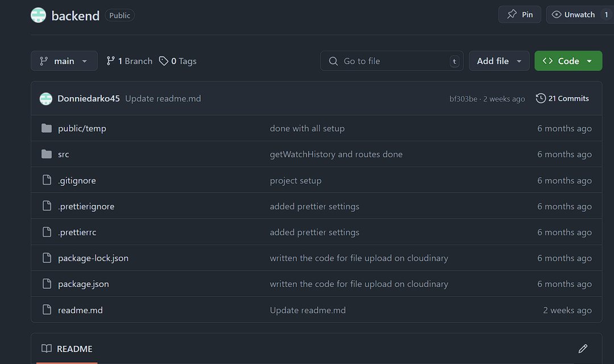Open Donniedarko45 profile link
Viewport: 614px width, 364px height.
[x=89, y=99]
